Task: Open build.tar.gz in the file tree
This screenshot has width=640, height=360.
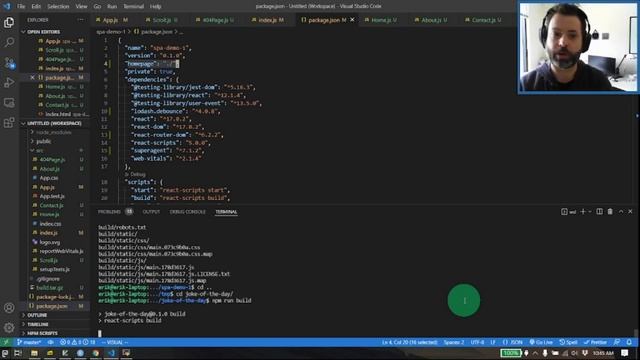Action: click(49, 288)
